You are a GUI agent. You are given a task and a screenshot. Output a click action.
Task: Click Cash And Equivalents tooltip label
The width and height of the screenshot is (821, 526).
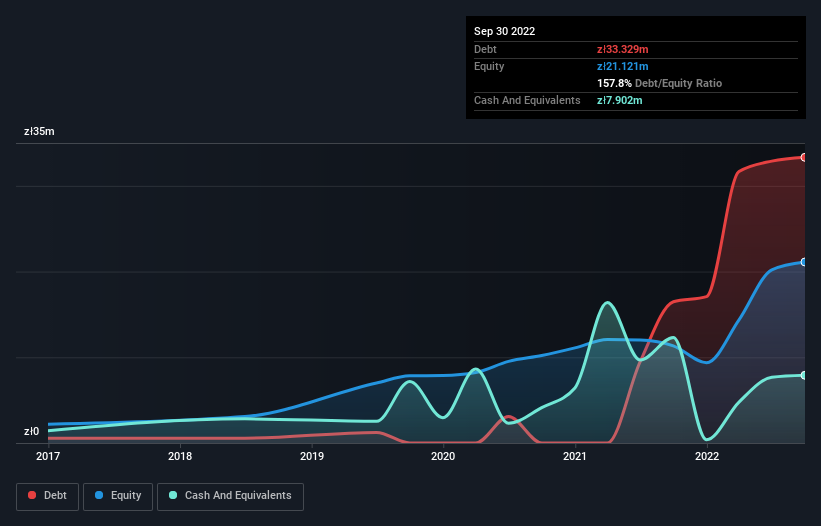pos(527,100)
